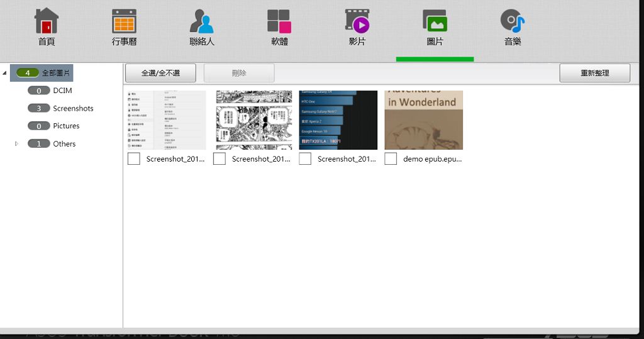Open the 音樂 music icon
The width and height of the screenshot is (644, 339).
coord(513,26)
